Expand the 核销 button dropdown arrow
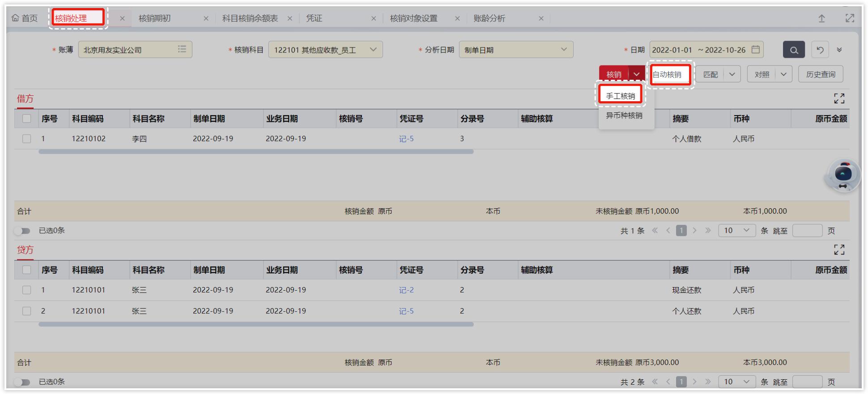This screenshot has height=395, width=868. pyautogui.click(x=637, y=74)
